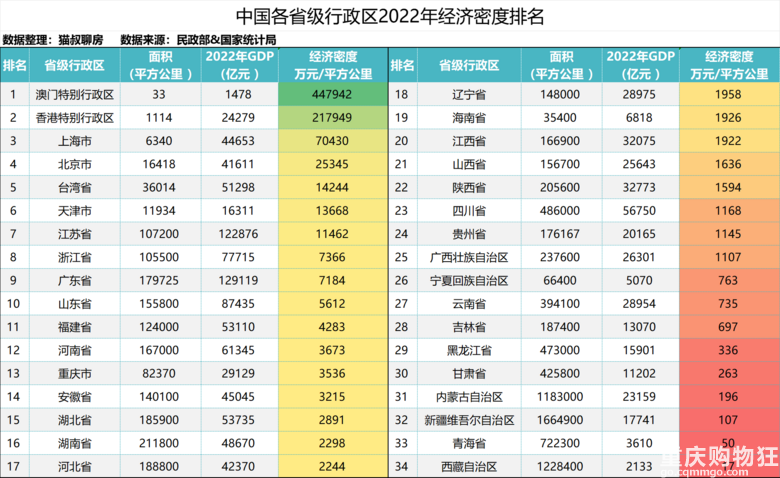Select the 青海省 cell

pos(469,443)
